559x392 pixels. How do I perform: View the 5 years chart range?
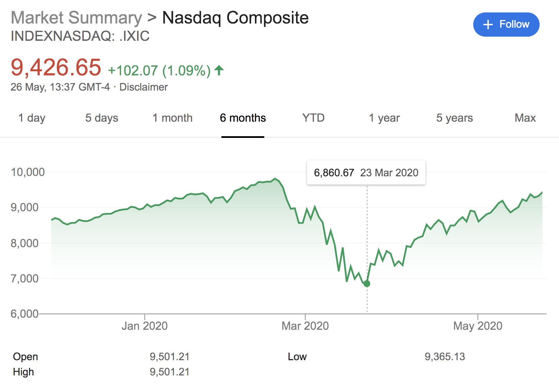pos(455,118)
